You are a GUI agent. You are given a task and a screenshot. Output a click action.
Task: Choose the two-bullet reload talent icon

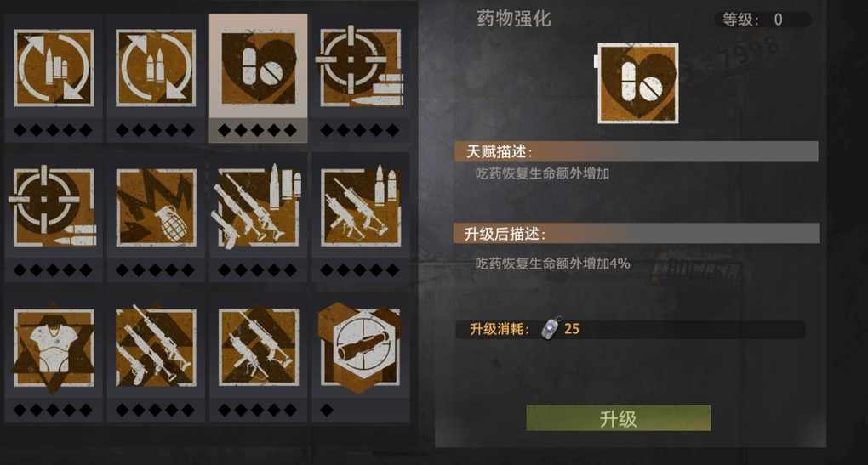156,68
